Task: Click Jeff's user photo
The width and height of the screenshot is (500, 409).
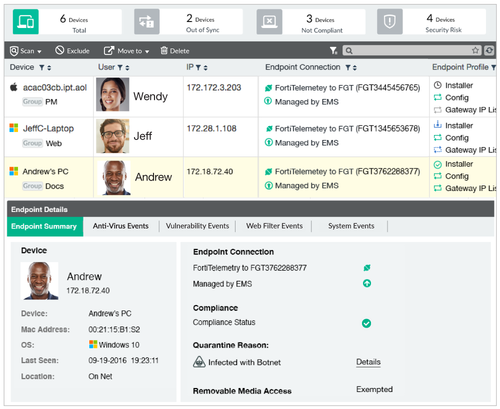Action: 113,136
